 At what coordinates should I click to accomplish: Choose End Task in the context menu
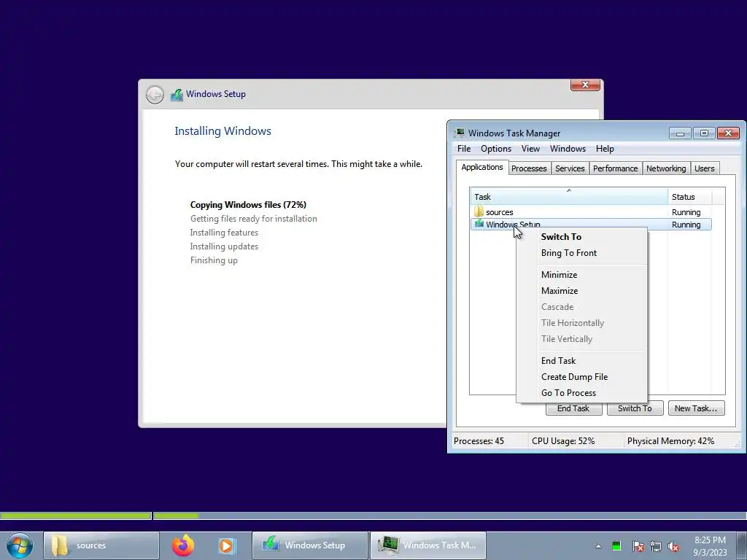point(581,361)
